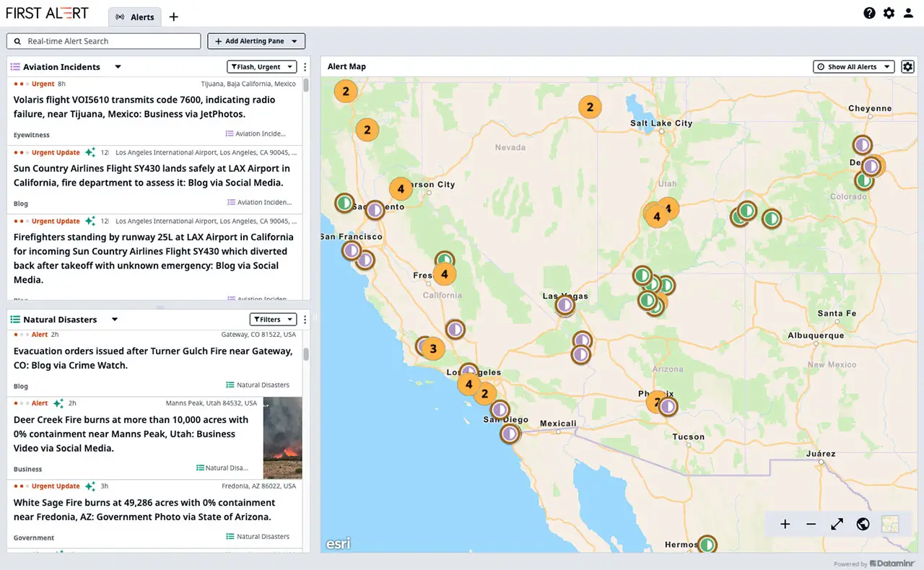Open the Aviation Incidents list panel icon

(14, 66)
